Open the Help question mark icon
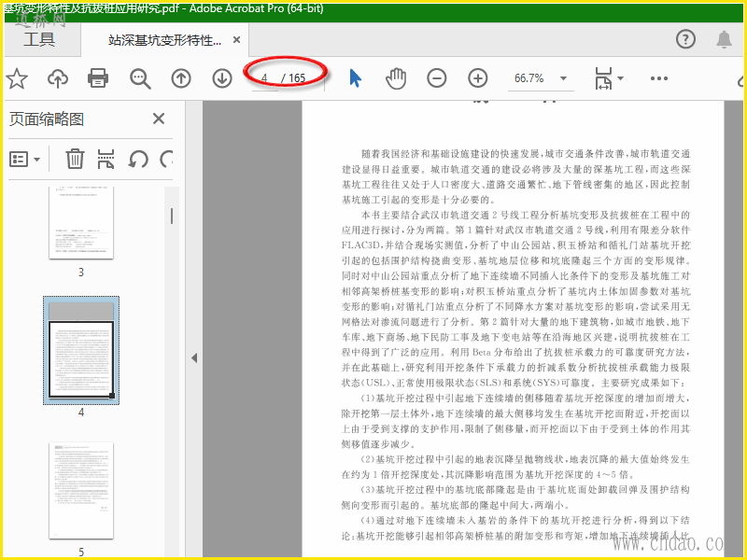Screen dimensions: 747x560 click(x=685, y=39)
